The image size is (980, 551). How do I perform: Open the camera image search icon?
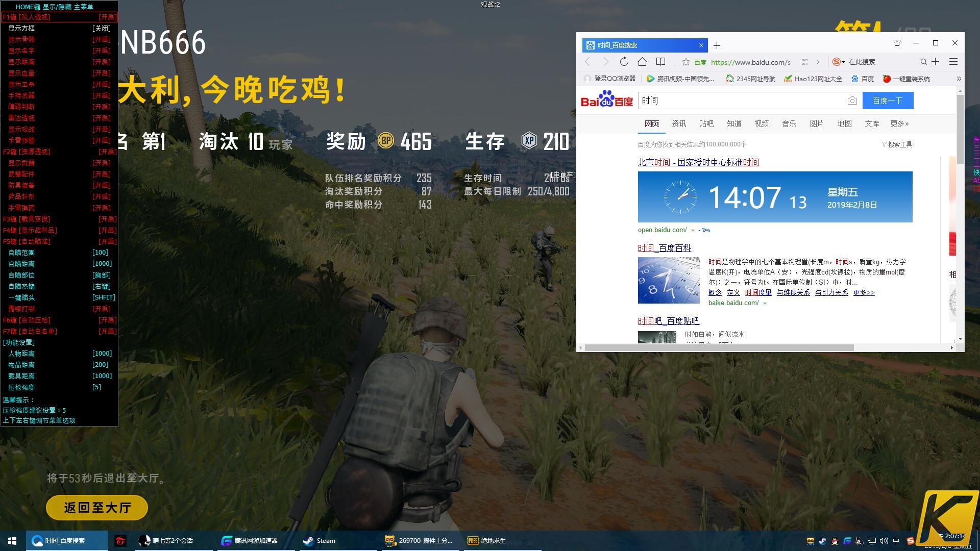pos(852,101)
